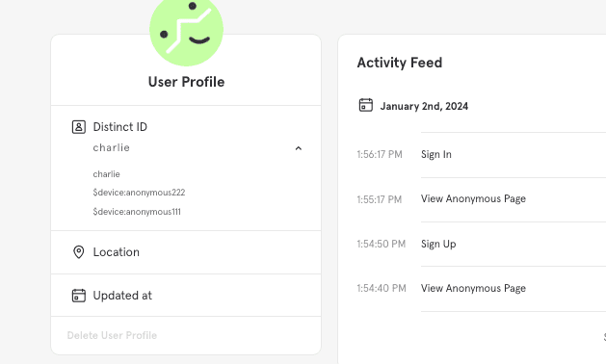Open the Sign Up event
Screen dimensions: 606x364
click(x=438, y=245)
